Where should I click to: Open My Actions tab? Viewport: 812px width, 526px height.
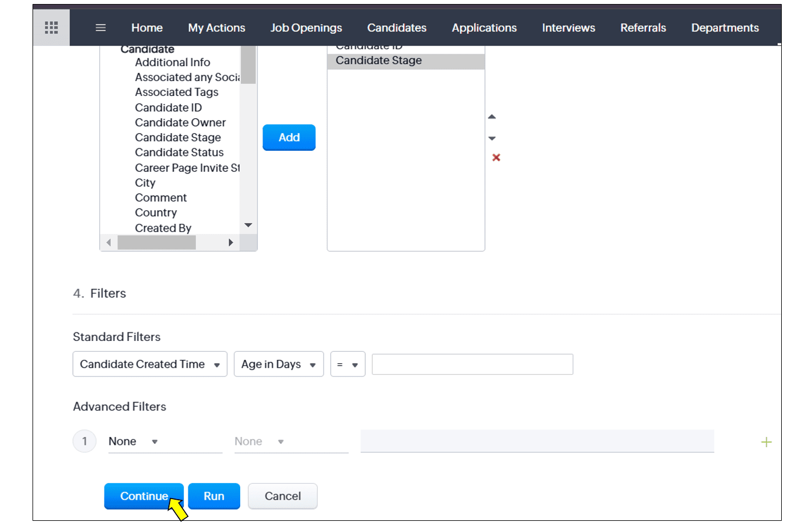point(216,27)
